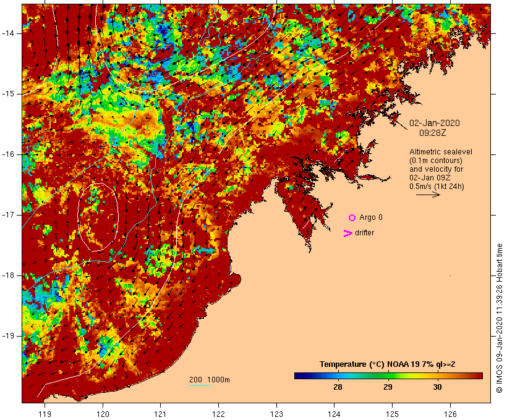Click the '02-Jan 09Z' text
This screenshot has width=507, height=420.
pyautogui.click(x=430, y=178)
